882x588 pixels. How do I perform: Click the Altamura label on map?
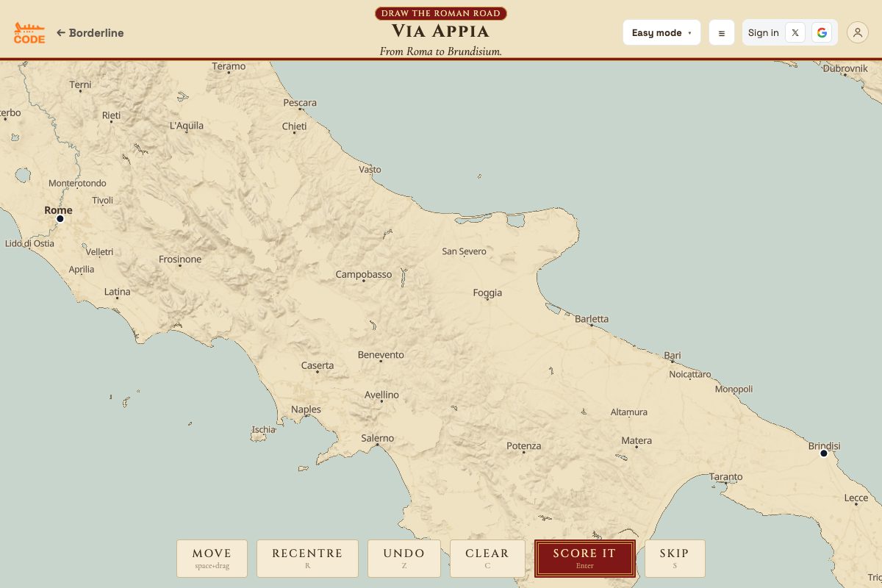pyautogui.click(x=629, y=412)
